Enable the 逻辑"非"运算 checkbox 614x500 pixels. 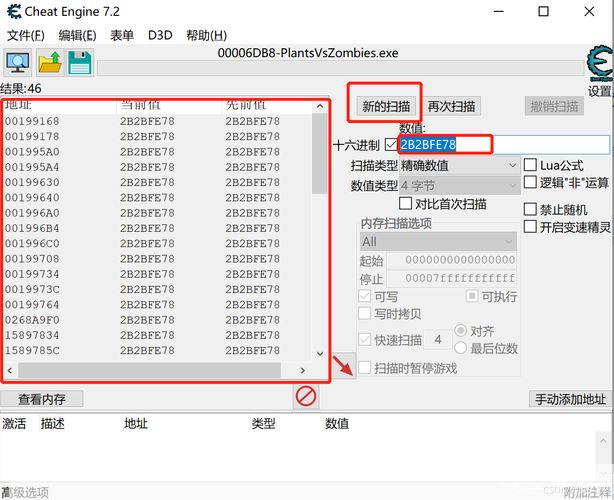point(530,182)
